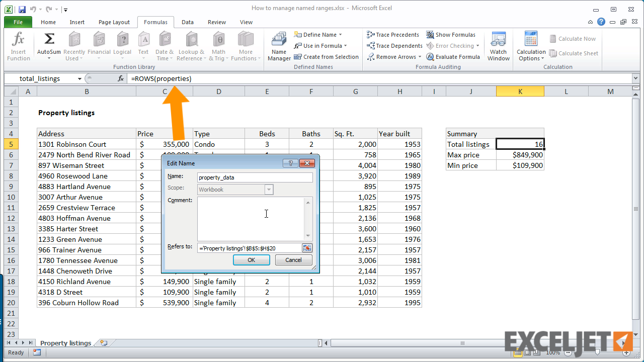Click column header G
Image resolution: width=644 pixels, height=362 pixels.
point(356,91)
